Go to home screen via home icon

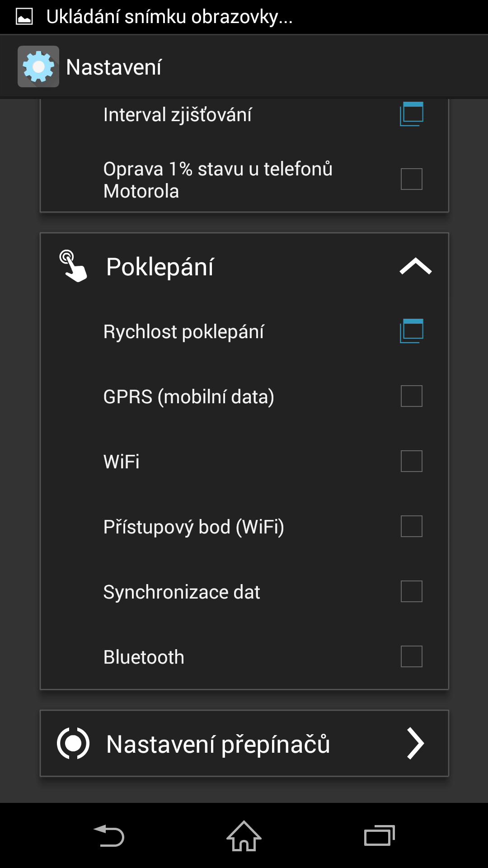pos(244,835)
